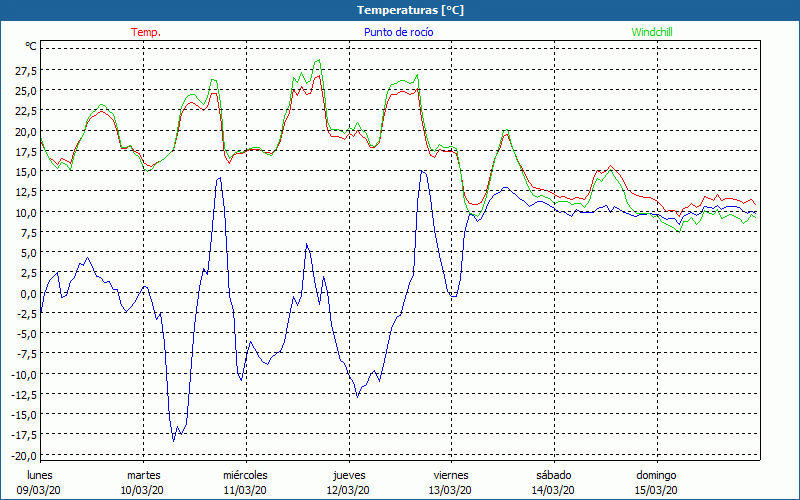The height and width of the screenshot is (500, 800).
Task: Click the -2,5 y-axis value
Action: [26, 313]
